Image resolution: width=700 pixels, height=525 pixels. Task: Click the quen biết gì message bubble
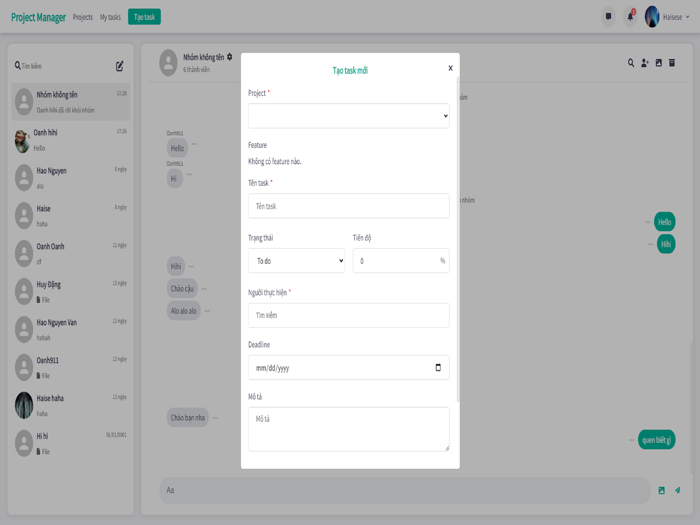pos(657,440)
